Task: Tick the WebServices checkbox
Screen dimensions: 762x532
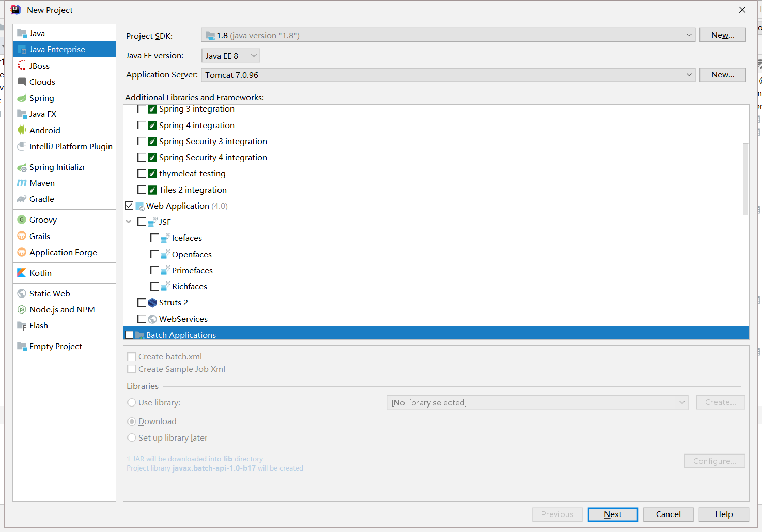Action: [x=142, y=319]
